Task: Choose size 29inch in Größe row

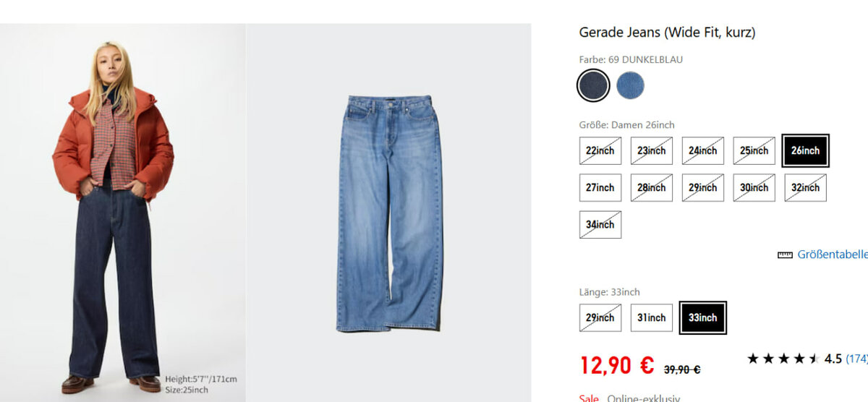Action: [x=703, y=187]
